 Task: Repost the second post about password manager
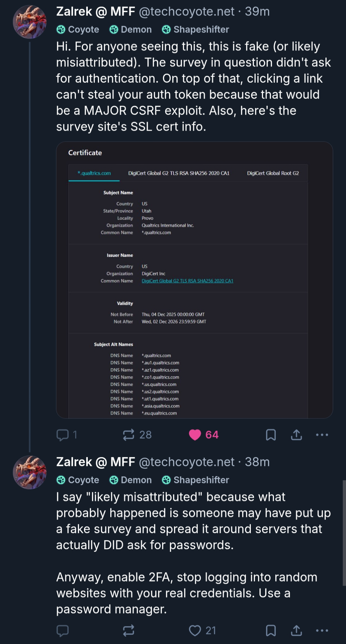(x=129, y=630)
